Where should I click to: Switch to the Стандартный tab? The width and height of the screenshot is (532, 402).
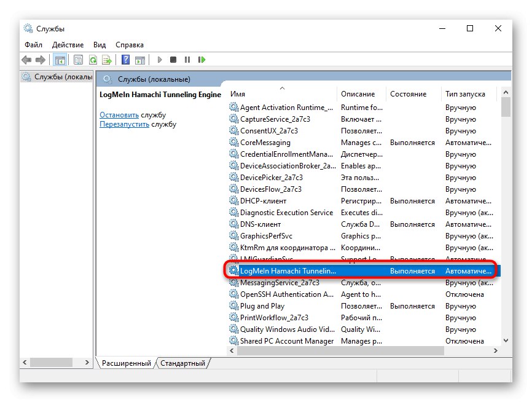pos(182,363)
